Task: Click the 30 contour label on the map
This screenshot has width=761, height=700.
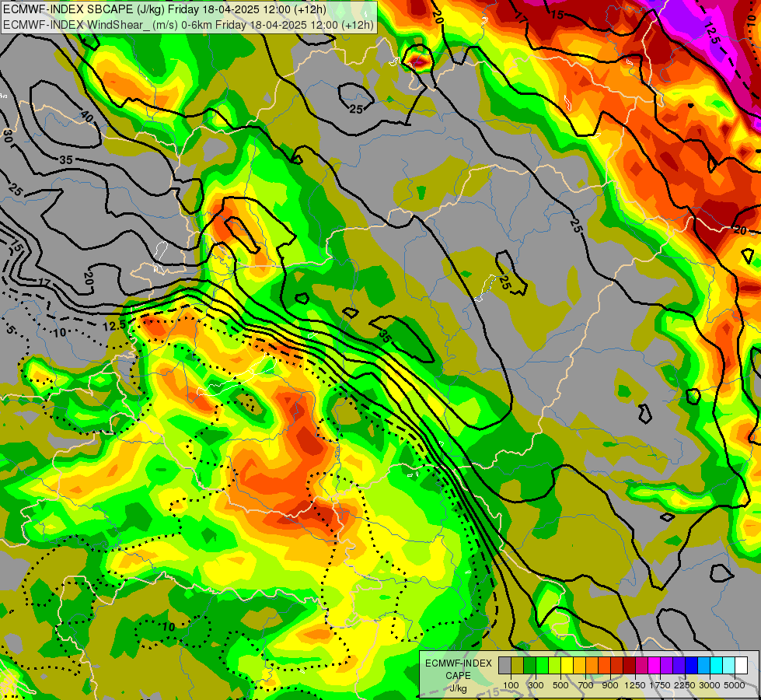Action: 7,136
